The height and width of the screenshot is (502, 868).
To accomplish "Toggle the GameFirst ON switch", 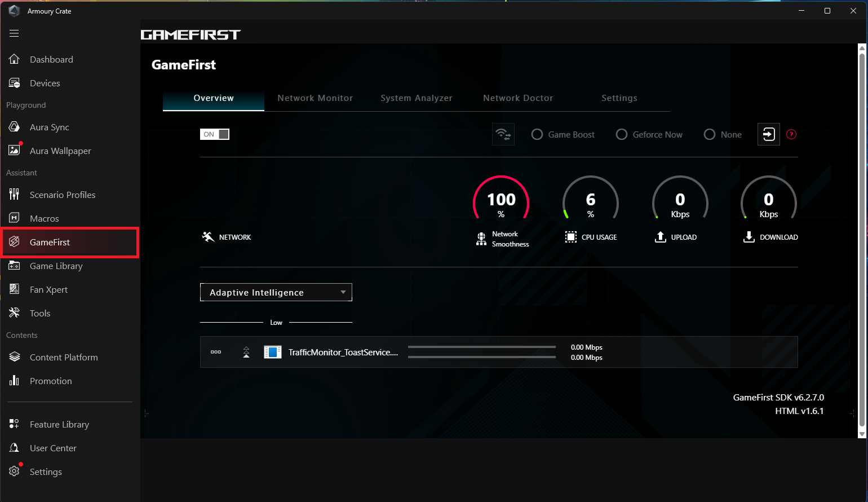I will 215,134.
